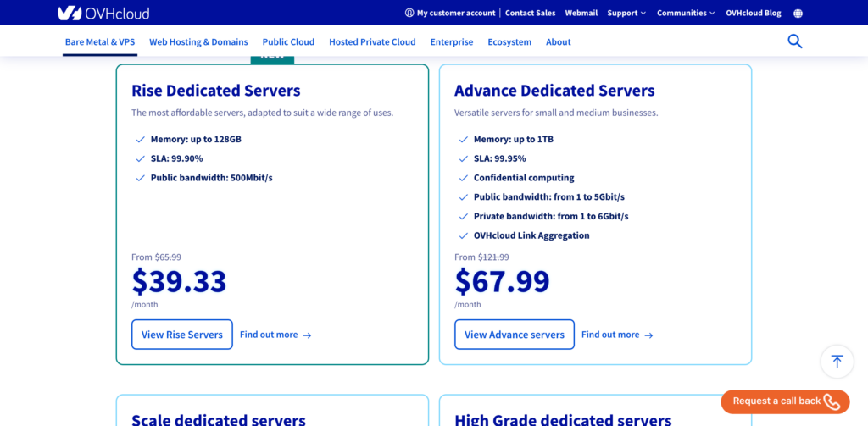Screen dimensions: 868x426
Task: Click the customer account person icon
Action: click(x=409, y=13)
